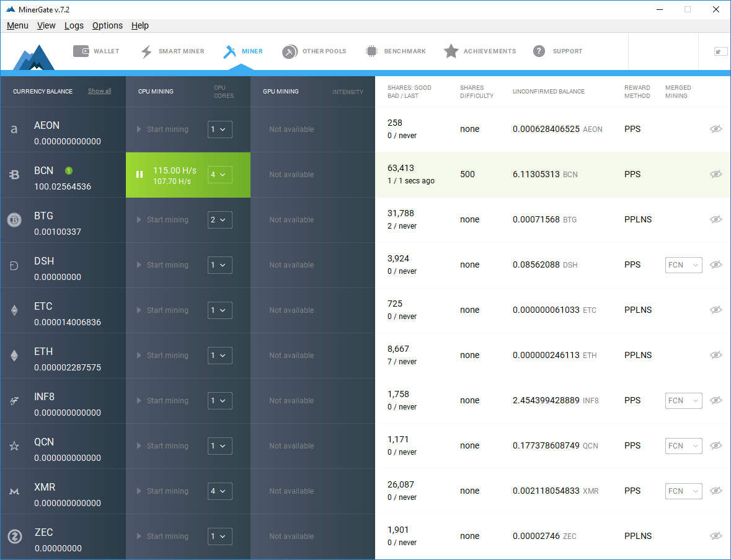
Task: Hide the DSH row using eye icon
Action: [716, 265]
